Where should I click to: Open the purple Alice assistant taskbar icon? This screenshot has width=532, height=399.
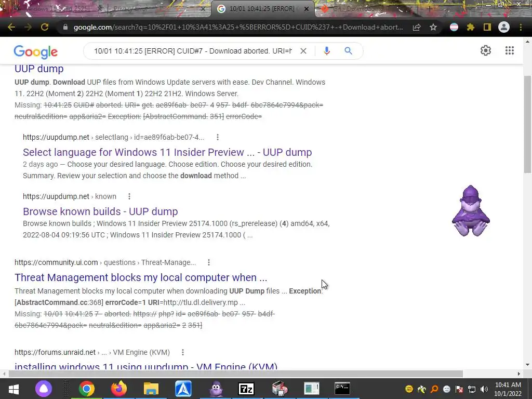click(x=44, y=389)
